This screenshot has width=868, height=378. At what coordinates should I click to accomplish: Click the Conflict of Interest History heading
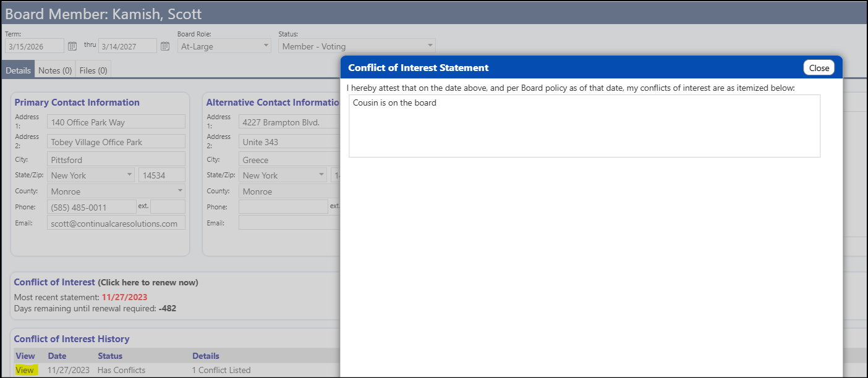(72, 339)
